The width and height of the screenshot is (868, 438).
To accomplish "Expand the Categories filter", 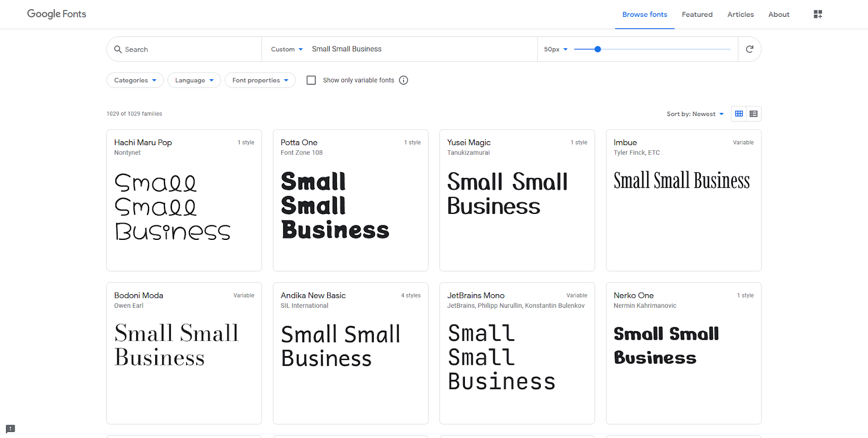I will 135,80.
